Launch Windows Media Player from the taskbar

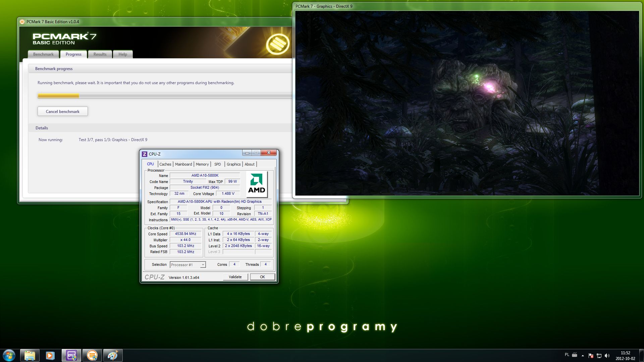coord(50,355)
